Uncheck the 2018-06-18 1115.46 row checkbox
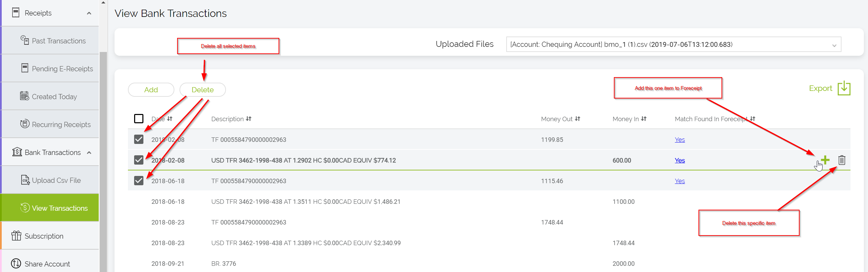868x272 pixels. (139, 180)
